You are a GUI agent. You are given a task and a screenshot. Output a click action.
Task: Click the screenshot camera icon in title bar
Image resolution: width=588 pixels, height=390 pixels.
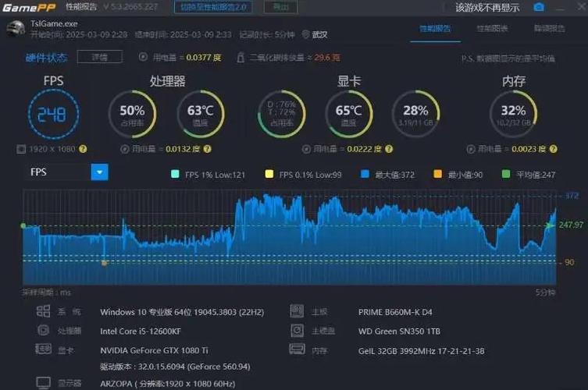539,7
